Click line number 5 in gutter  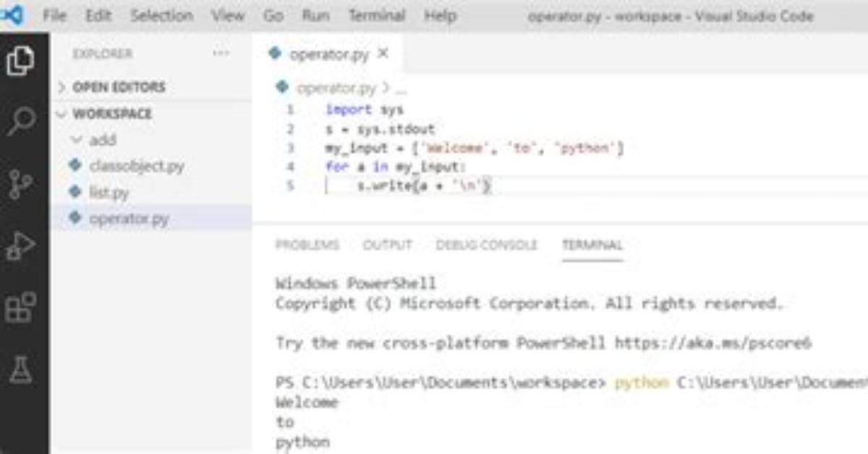[290, 186]
